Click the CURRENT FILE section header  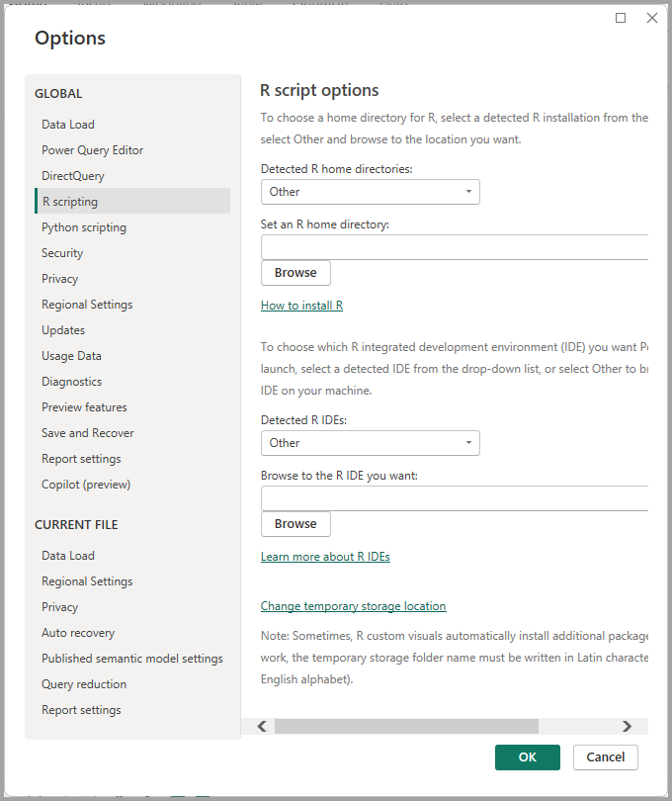[76, 525]
